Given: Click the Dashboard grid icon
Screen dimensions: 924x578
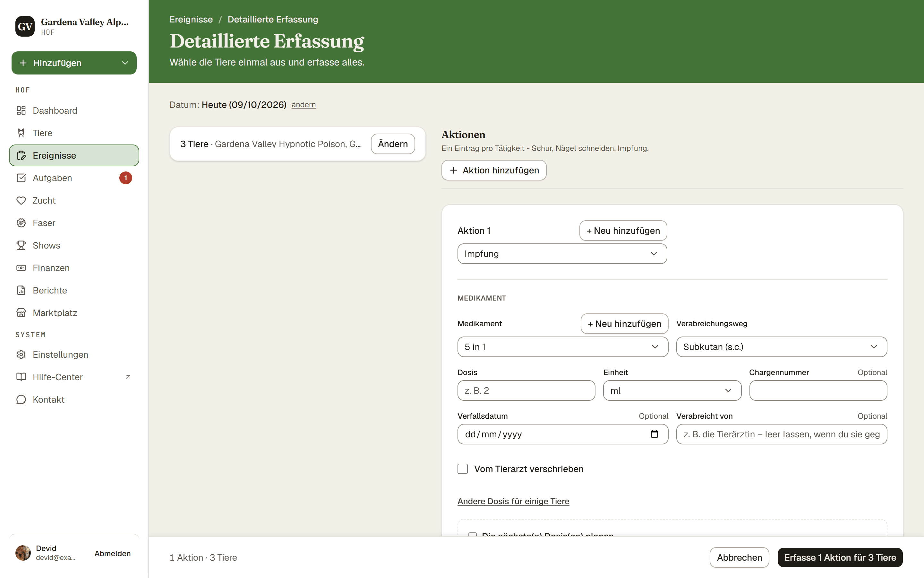Looking at the screenshot, I should 21,110.
